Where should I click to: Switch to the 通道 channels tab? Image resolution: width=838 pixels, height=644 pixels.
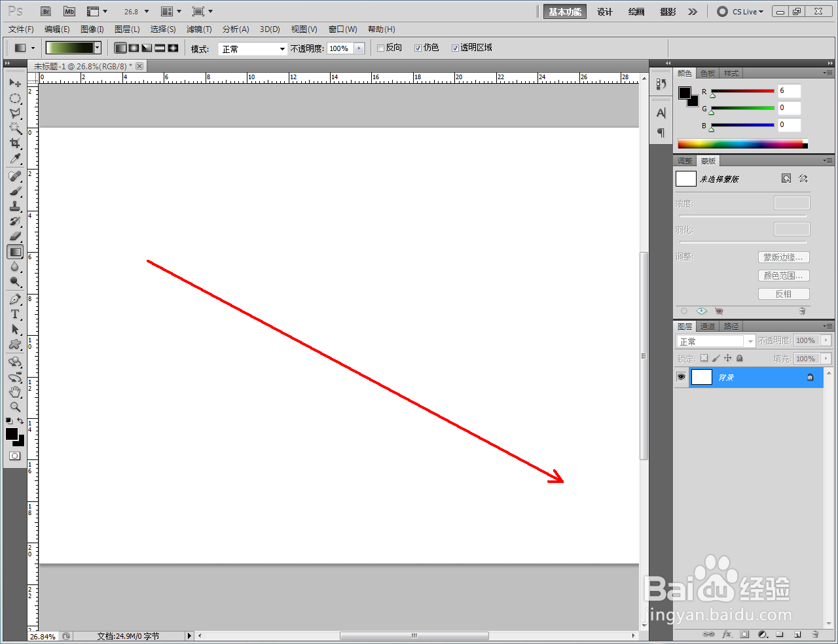click(x=708, y=326)
